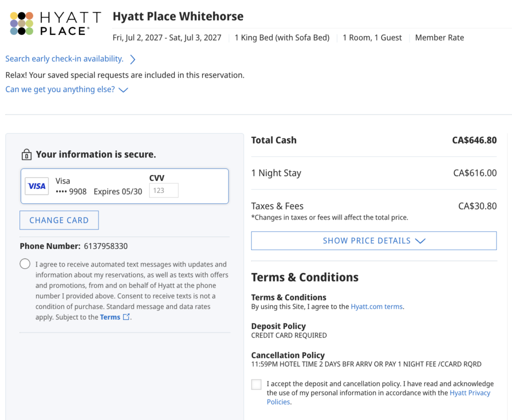Click the Cancellation Policy heading
The height and width of the screenshot is (420, 512).
pyautogui.click(x=287, y=355)
